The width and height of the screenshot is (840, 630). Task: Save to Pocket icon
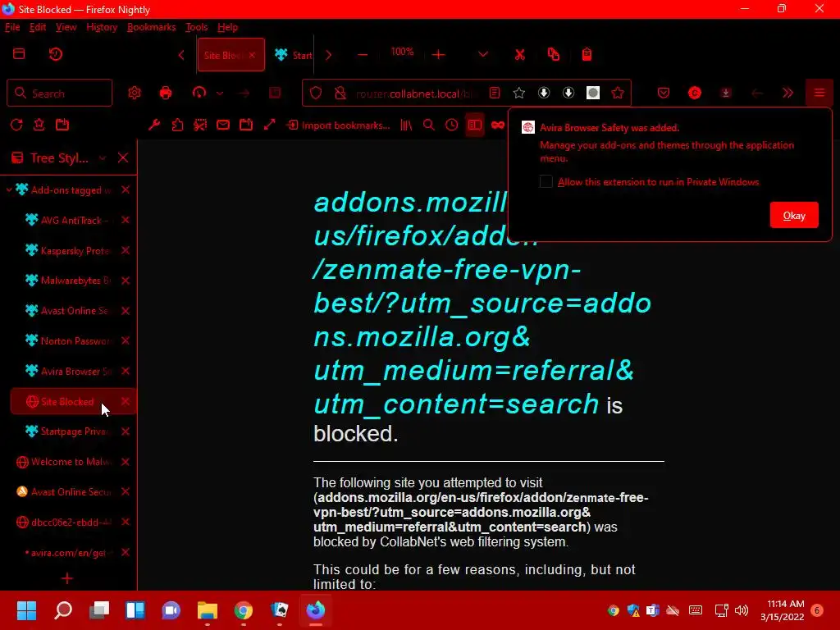pos(663,93)
